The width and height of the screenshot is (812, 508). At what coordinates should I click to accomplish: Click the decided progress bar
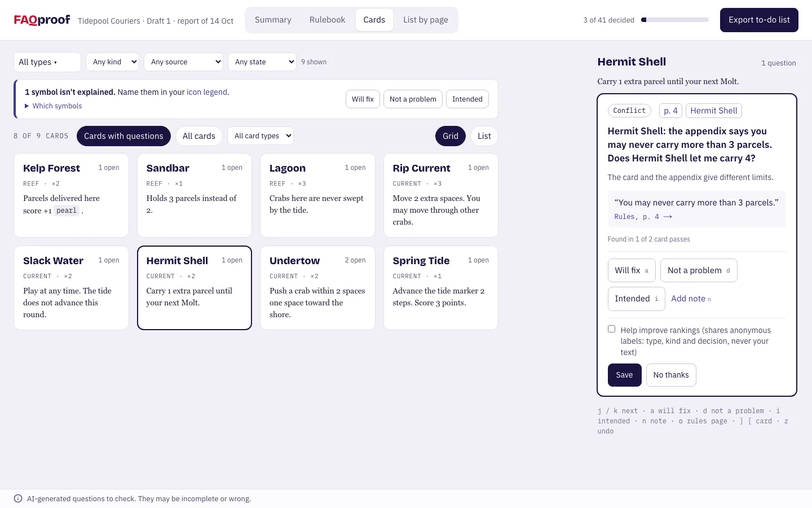pos(675,20)
